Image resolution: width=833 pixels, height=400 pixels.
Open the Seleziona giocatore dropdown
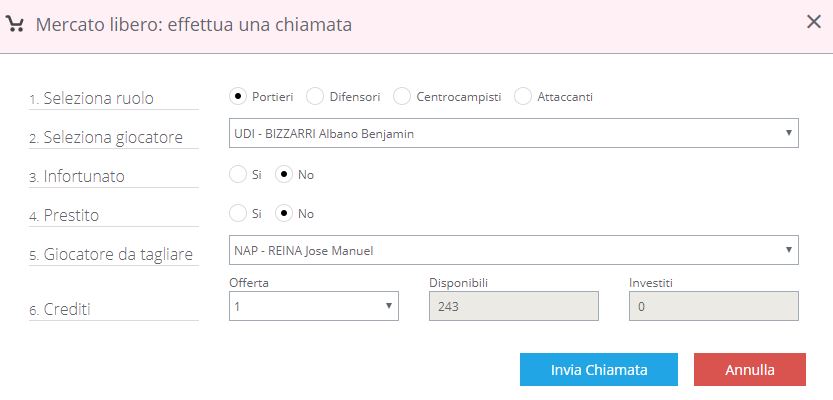(x=513, y=133)
